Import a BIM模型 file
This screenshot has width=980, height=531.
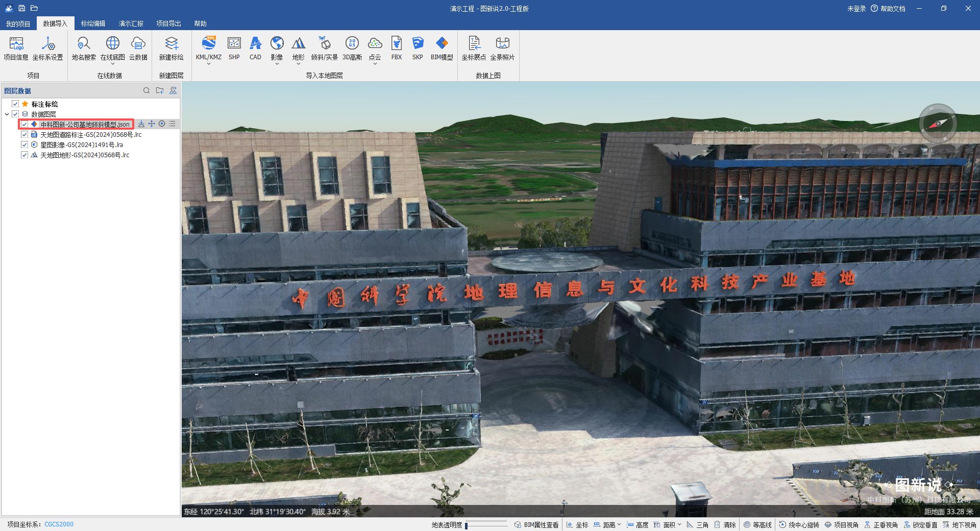pyautogui.click(x=442, y=49)
